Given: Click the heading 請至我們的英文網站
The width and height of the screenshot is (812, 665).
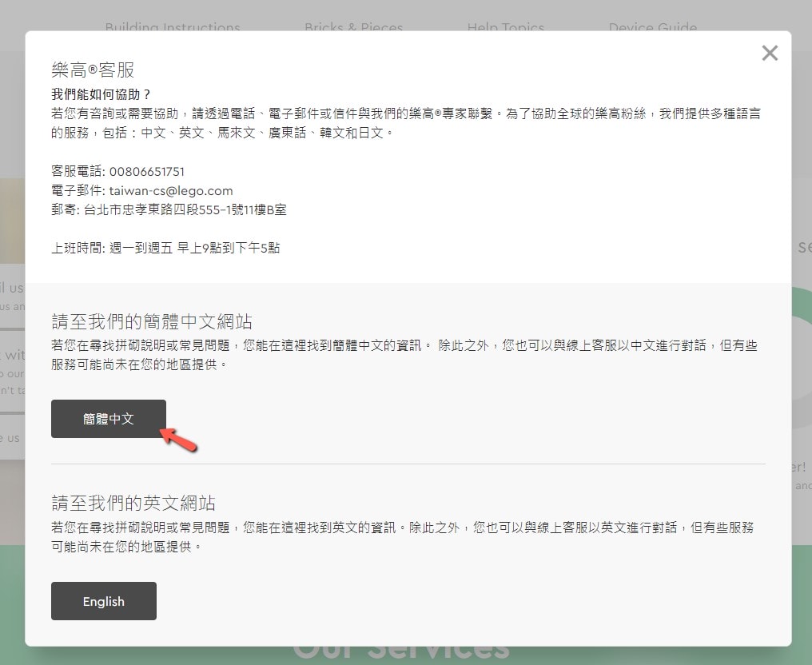Looking at the screenshot, I should coord(133,503).
